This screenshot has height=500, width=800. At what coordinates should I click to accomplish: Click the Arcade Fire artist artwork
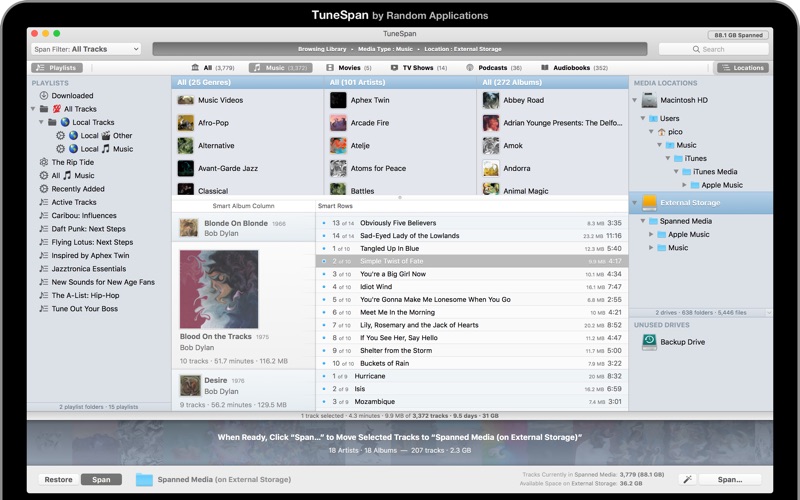(338, 123)
